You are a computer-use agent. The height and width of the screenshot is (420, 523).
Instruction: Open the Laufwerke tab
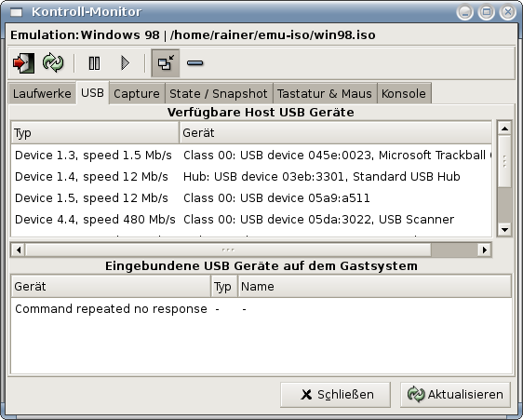click(x=42, y=93)
